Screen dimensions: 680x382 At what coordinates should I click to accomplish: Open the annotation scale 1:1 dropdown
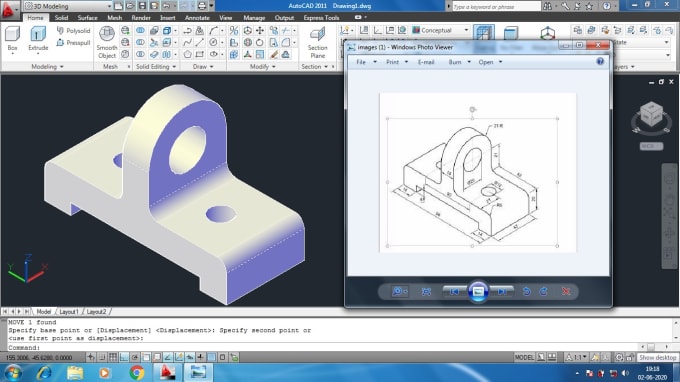click(576, 357)
